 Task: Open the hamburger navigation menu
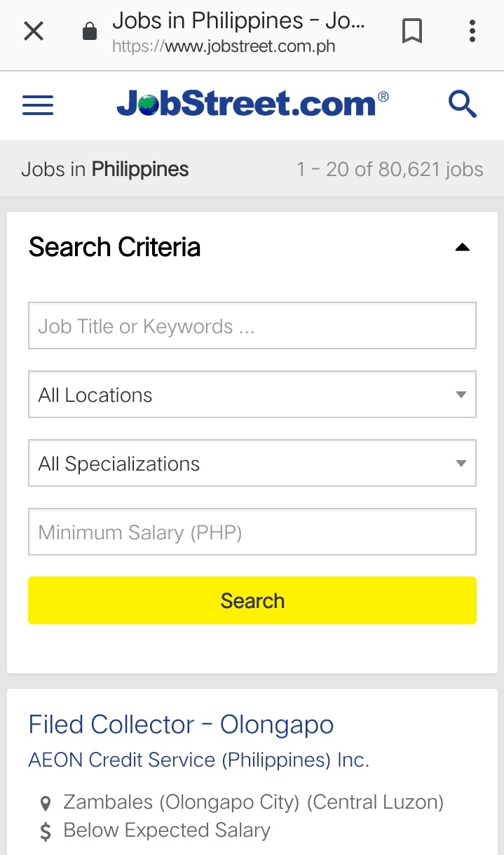point(37,105)
